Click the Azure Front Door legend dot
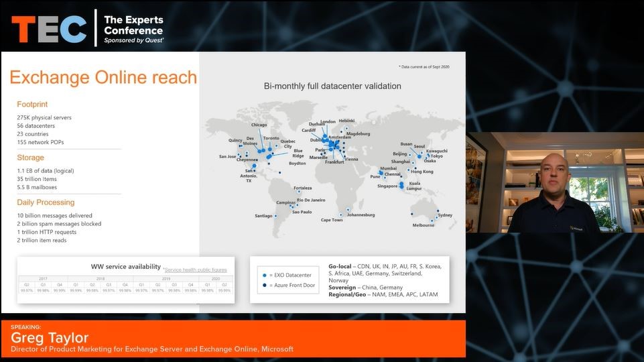Viewport: 644px width, 362px height. 265,285
